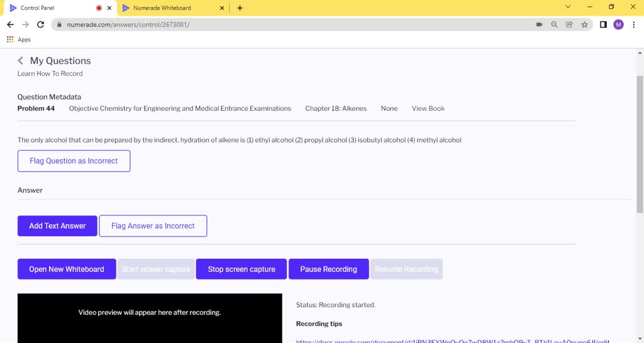This screenshot has width=644, height=343.
Task: Click the URL address bar field
Action: coord(283,24)
